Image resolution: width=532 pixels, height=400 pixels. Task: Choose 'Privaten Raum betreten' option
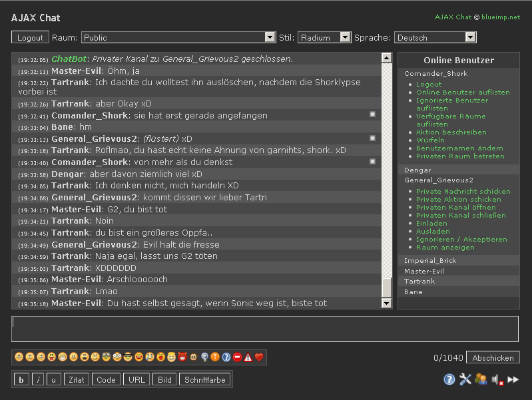coord(460,156)
